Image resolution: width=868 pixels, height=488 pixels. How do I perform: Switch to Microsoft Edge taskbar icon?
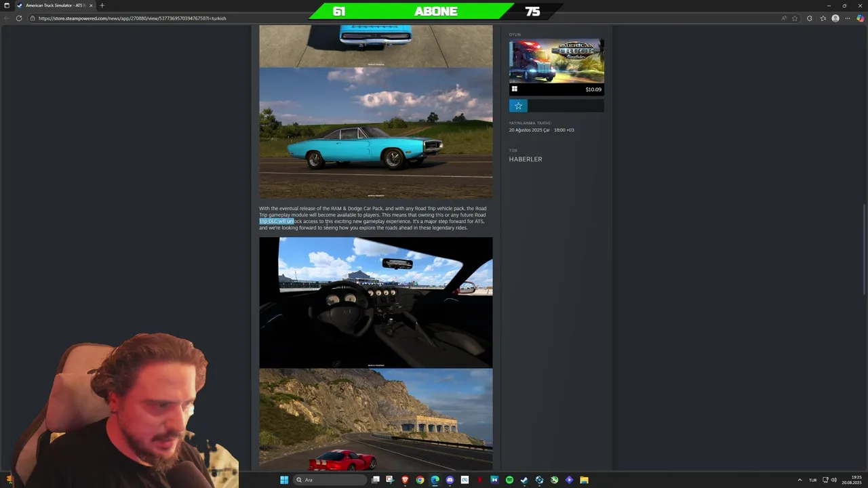pyautogui.click(x=435, y=480)
